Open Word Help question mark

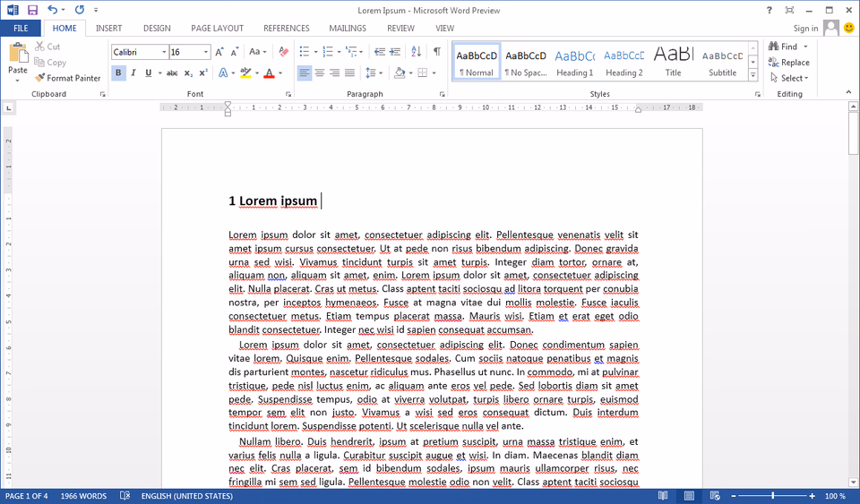769,10
